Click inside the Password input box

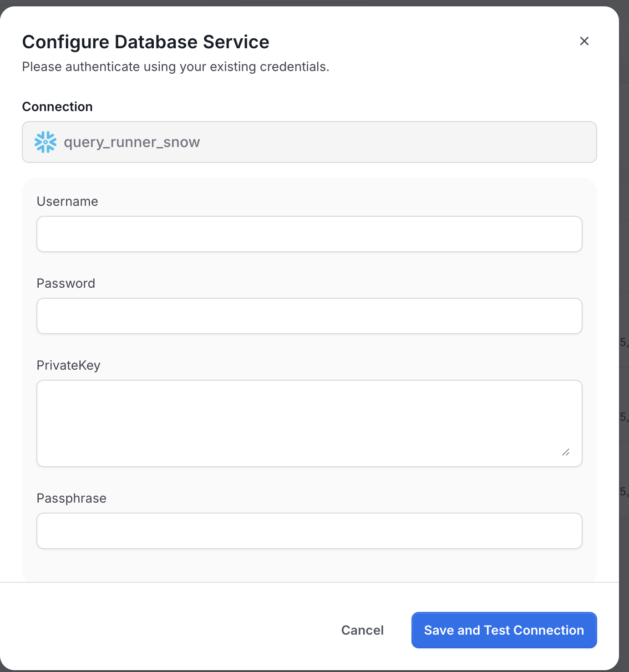coord(309,316)
